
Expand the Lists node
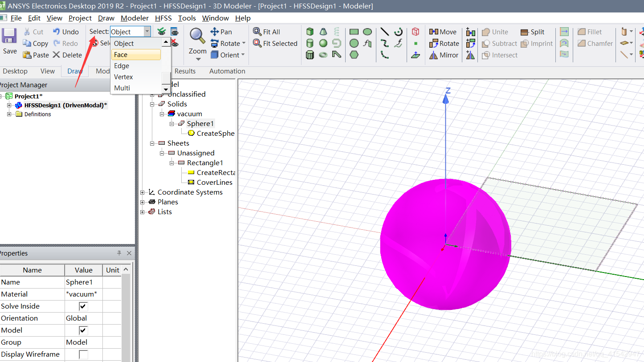[x=143, y=212]
